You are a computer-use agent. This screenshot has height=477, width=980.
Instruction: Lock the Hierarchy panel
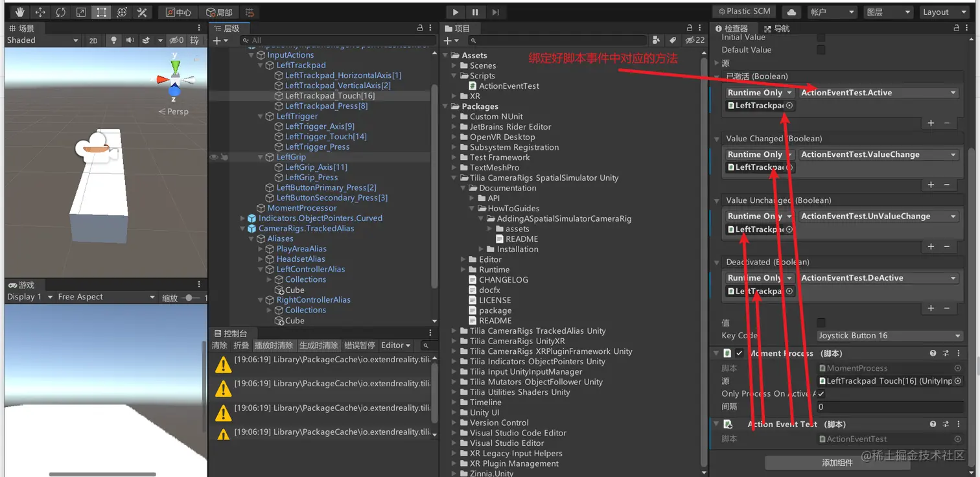pyautogui.click(x=420, y=28)
